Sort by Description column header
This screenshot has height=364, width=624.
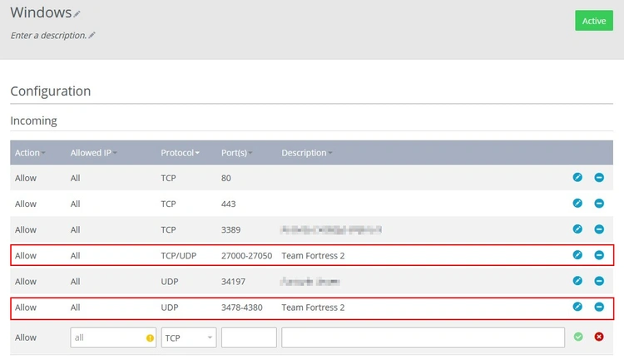[306, 153]
